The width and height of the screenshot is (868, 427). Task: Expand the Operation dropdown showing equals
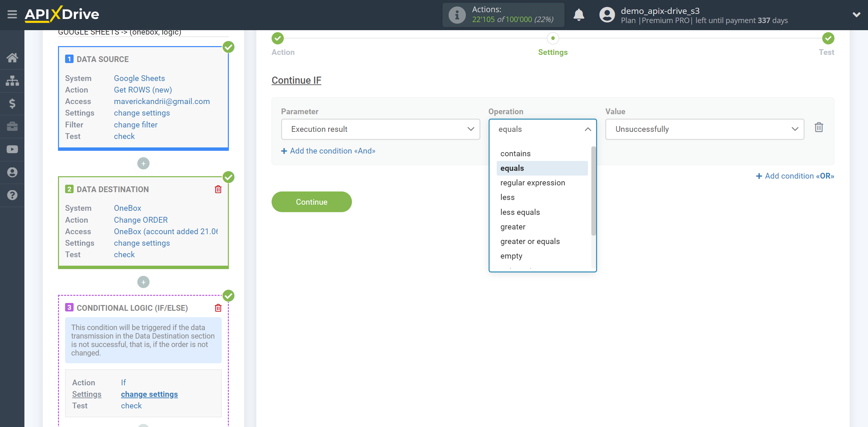pos(543,129)
